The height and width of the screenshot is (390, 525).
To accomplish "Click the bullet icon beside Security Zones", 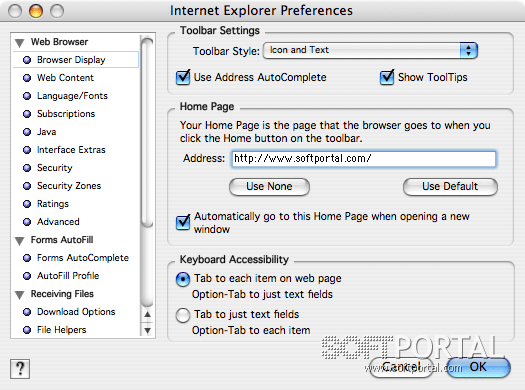I will click(x=27, y=186).
